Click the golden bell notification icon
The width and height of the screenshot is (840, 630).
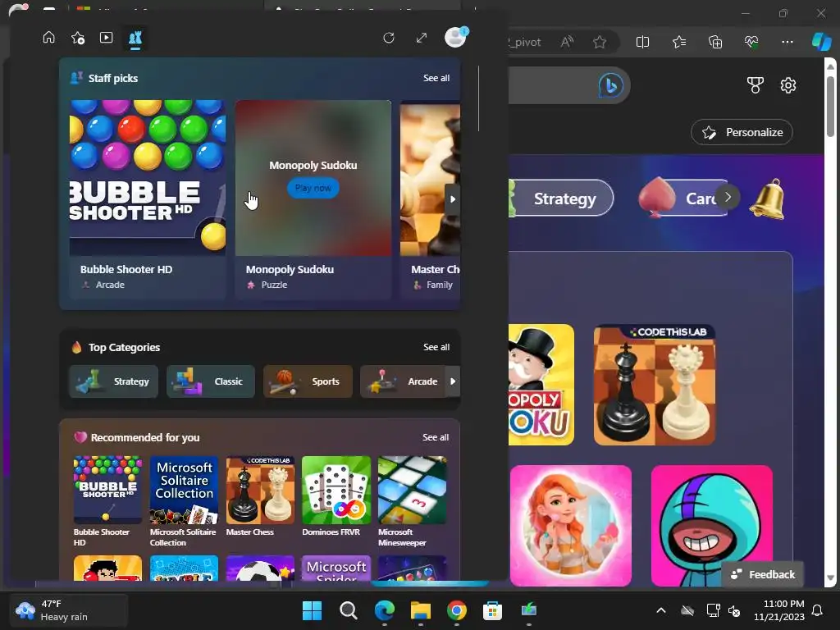(768, 199)
